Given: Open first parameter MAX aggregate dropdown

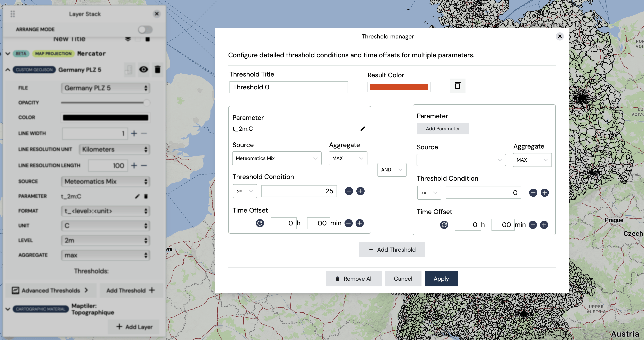Looking at the screenshot, I should [x=348, y=158].
